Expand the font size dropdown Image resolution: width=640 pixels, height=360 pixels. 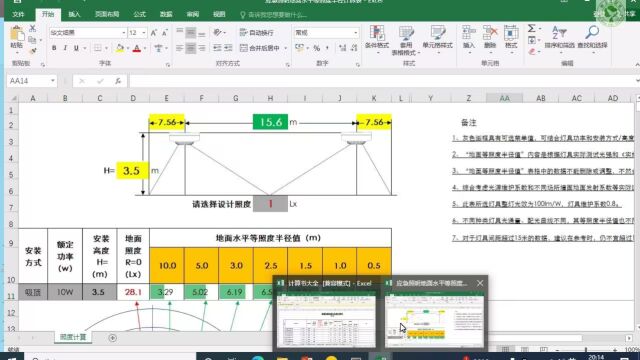[x=144, y=33]
